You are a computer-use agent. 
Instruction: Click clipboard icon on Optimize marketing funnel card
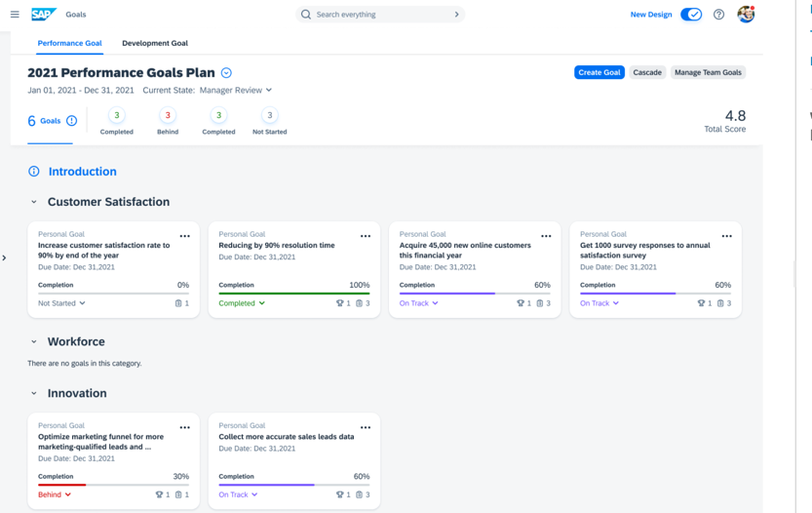(x=178, y=494)
